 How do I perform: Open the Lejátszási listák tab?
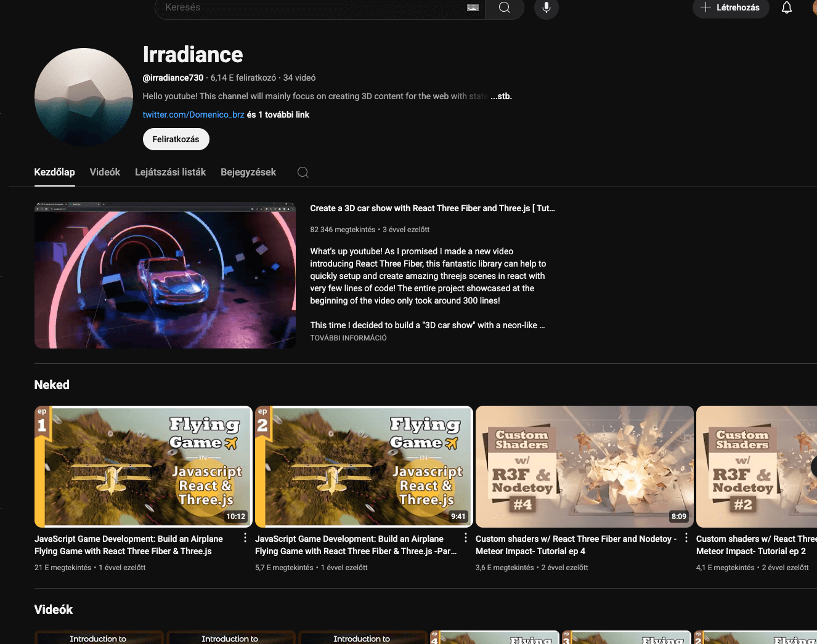pyautogui.click(x=170, y=172)
